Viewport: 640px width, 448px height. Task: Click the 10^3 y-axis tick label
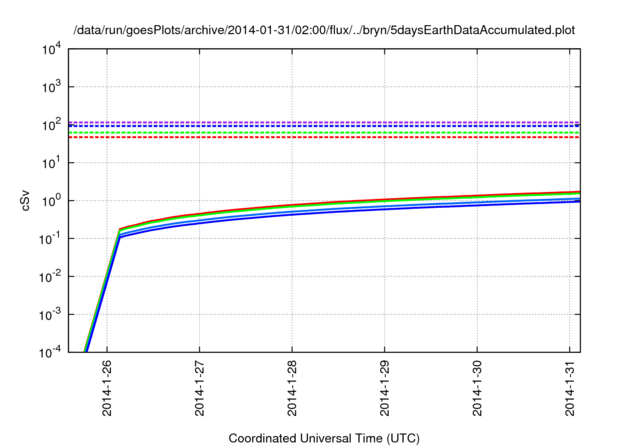[51, 87]
